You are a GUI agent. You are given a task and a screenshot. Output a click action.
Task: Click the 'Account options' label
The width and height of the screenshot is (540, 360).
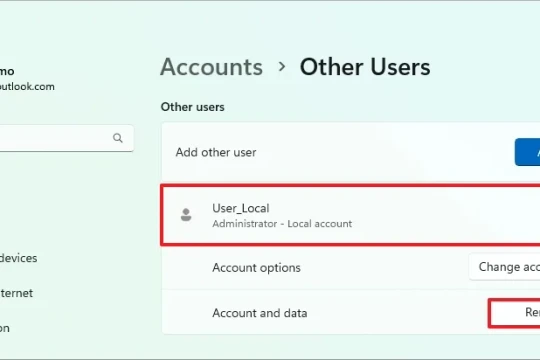(257, 268)
